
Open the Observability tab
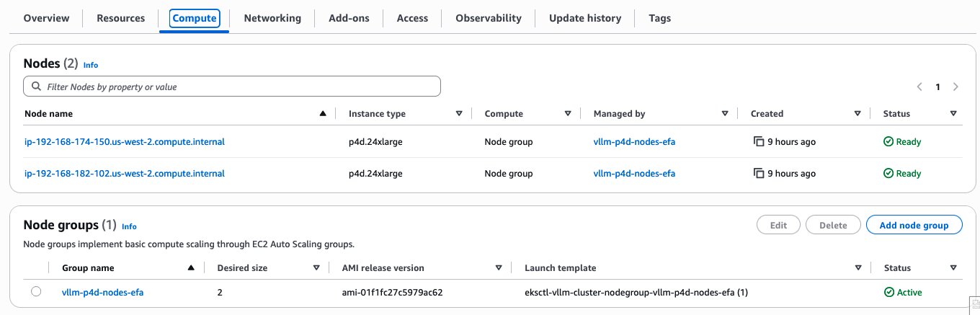click(489, 18)
